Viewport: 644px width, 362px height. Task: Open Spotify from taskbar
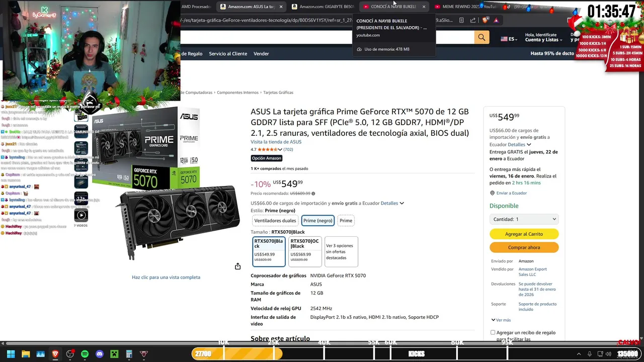pyautogui.click(x=85, y=354)
